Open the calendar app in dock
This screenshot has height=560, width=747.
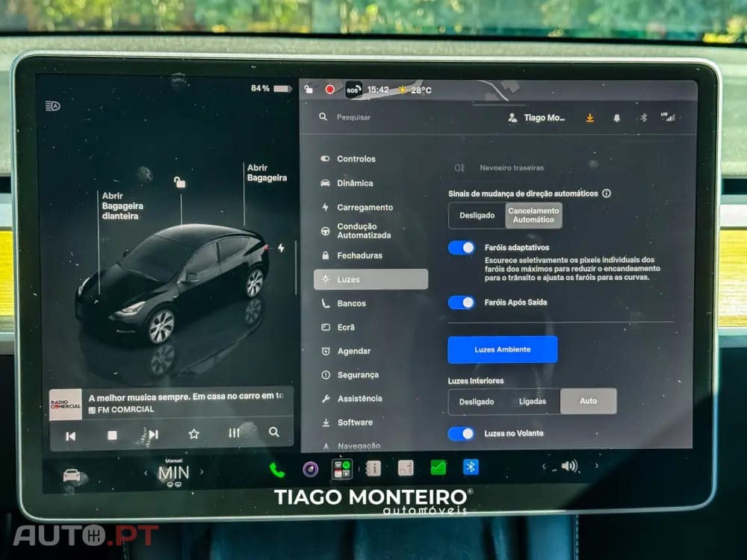click(x=406, y=468)
